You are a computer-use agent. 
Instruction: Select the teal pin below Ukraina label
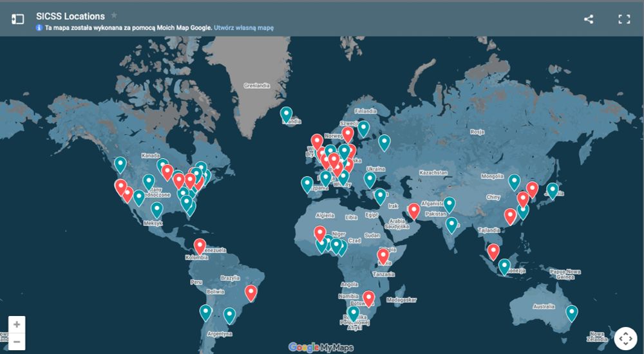coord(370,180)
